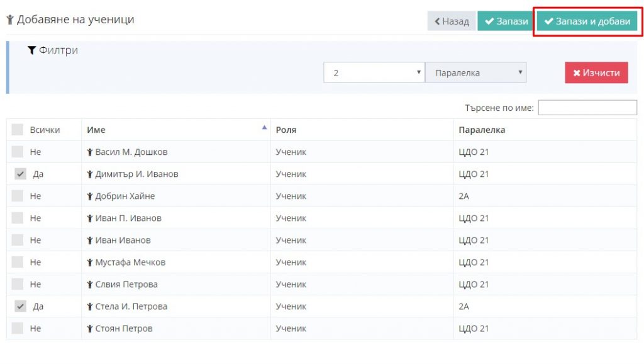The height and width of the screenshot is (364, 644).
Task: Open the class number dropdown showing 2
Action: click(374, 72)
